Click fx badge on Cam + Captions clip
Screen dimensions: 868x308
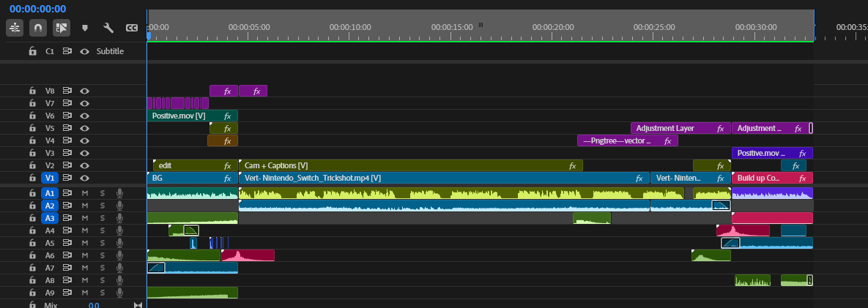tap(574, 165)
